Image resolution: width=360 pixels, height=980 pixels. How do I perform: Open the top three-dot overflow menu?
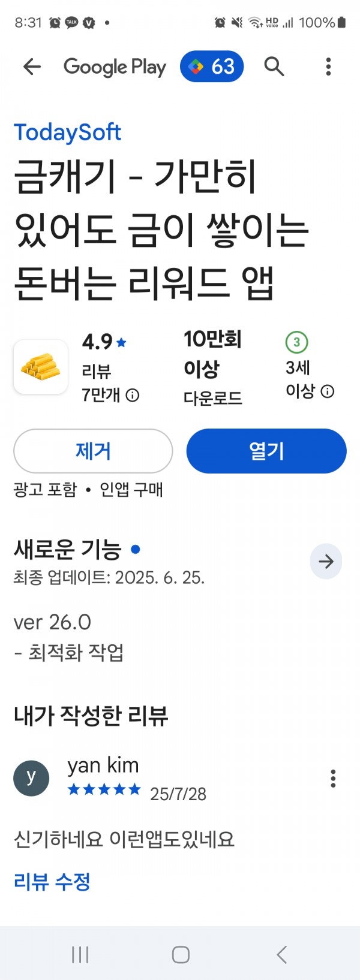tap(328, 67)
